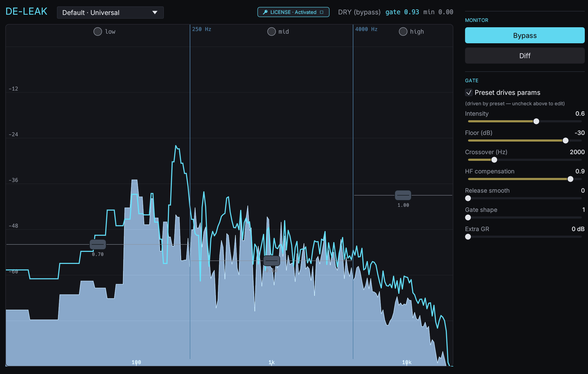Click the DRY (bypass) status text
The height and width of the screenshot is (374, 588).
click(359, 12)
